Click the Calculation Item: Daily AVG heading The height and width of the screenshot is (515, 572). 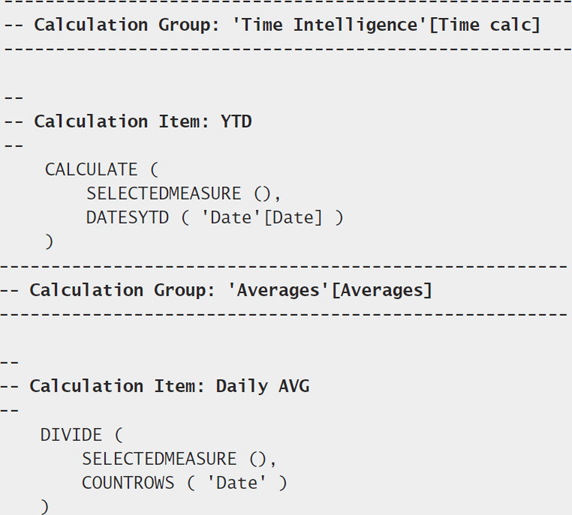coord(155,386)
